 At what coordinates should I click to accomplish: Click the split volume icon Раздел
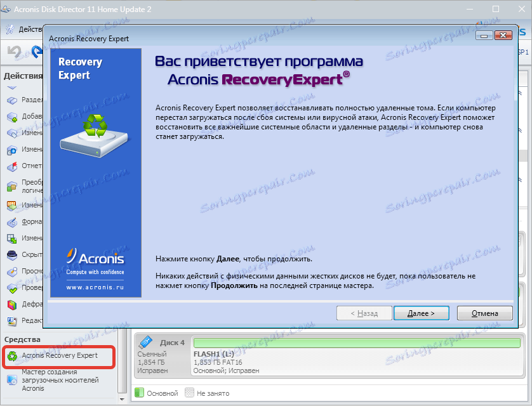[x=12, y=100]
